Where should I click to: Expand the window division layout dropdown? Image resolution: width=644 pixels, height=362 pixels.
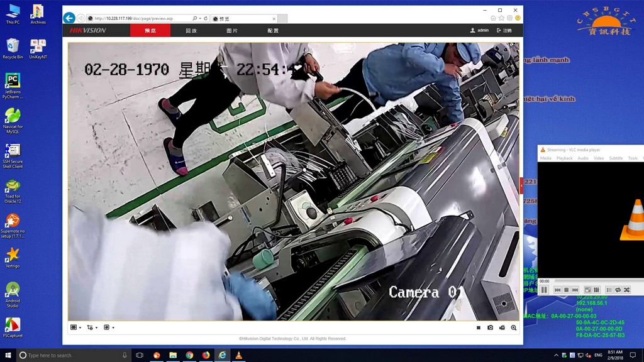76,327
